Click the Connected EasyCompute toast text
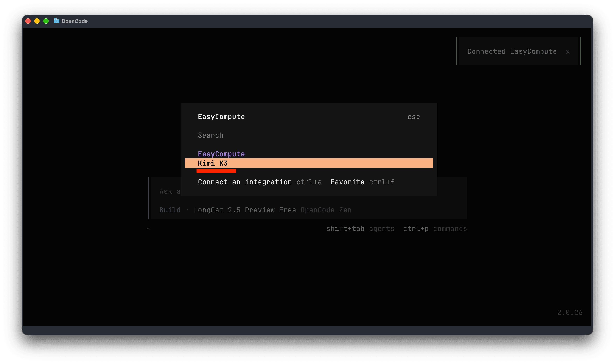The height and width of the screenshot is (364, 615). [x=512, y=51]
